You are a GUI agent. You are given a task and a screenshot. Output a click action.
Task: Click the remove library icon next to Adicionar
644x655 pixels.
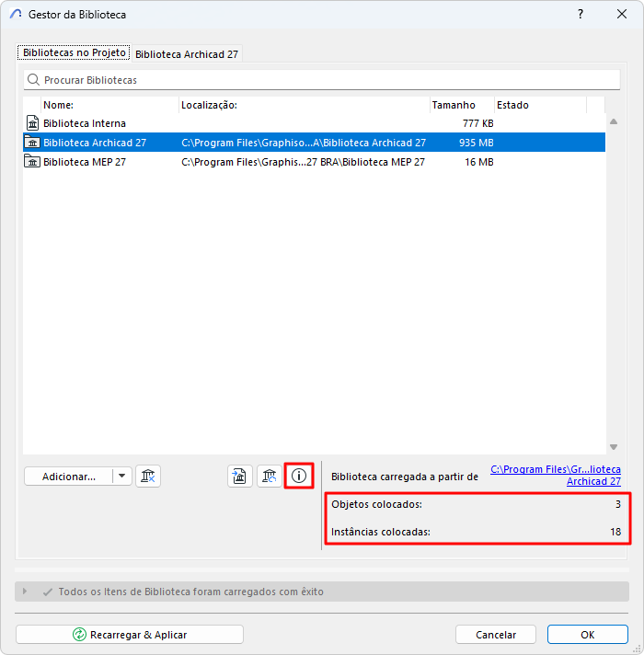[148, 477]
